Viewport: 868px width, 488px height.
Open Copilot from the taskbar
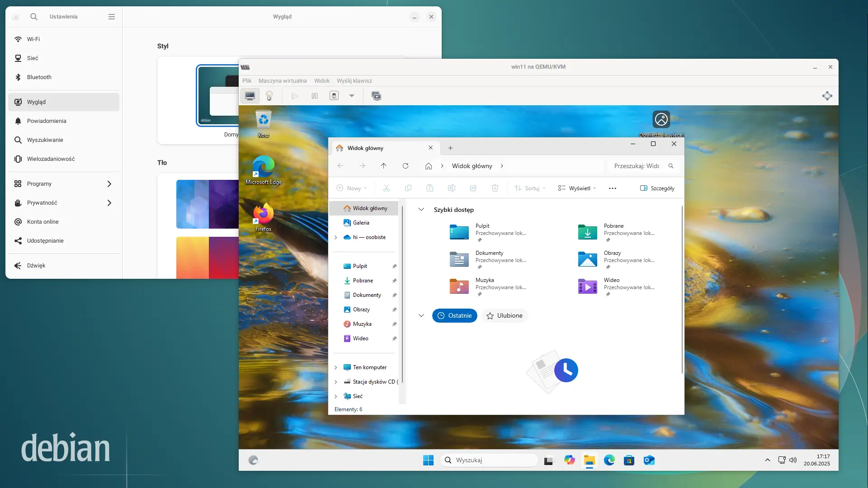coord(570,460)
